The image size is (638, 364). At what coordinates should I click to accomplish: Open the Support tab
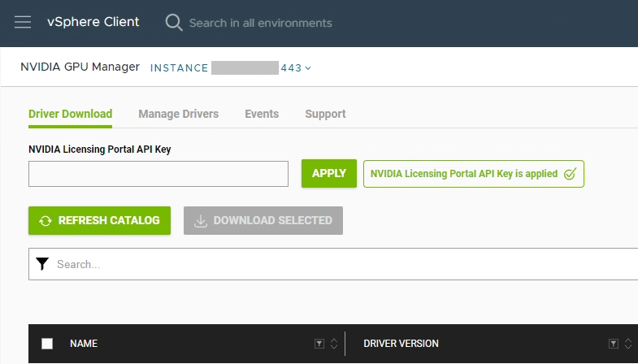325,114
